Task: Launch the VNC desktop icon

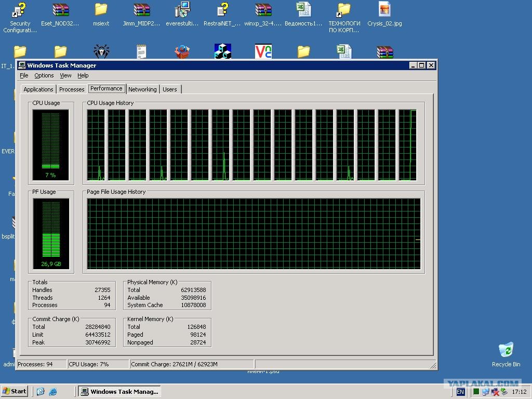Action: coord(263,51)
